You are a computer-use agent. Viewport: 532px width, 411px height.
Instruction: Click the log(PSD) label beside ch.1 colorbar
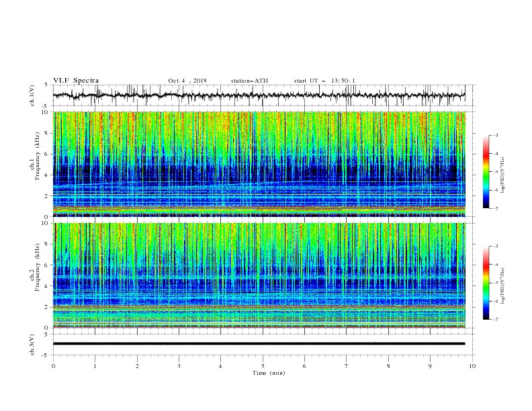[x=502, y=175]
